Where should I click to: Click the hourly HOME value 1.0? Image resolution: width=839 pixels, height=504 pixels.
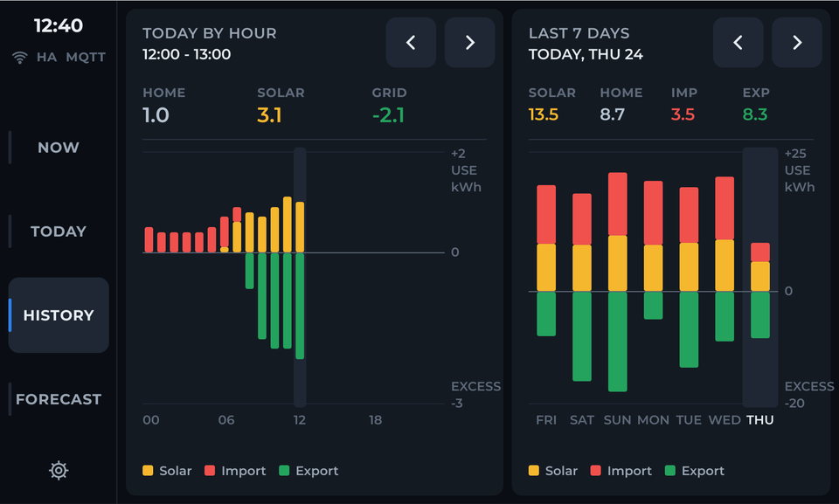tap(156, 115)
